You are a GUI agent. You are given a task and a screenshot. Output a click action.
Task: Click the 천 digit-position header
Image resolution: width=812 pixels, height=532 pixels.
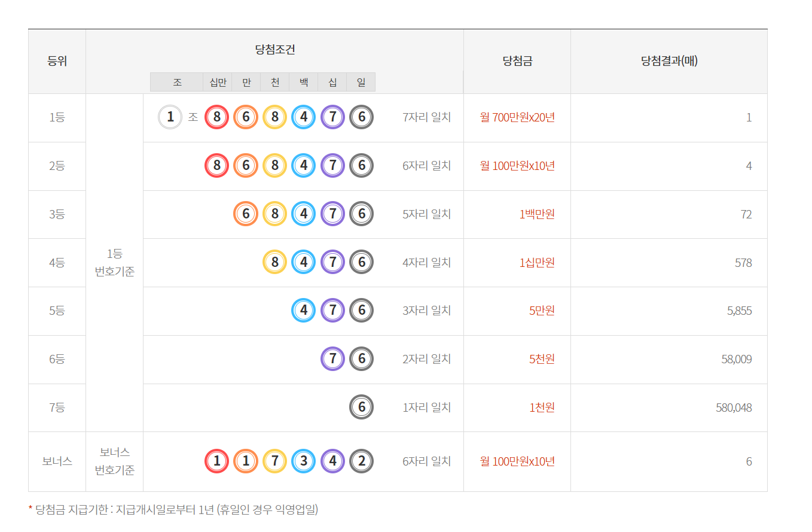point(275,82)
